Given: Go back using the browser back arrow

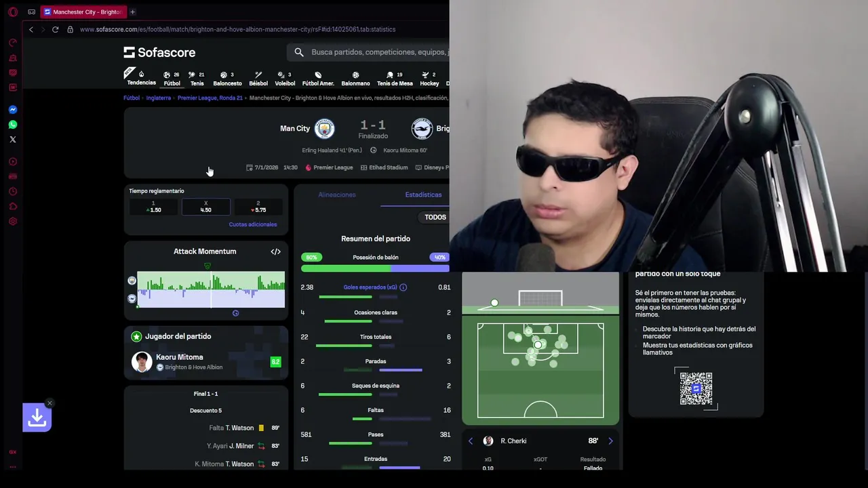Looking at the screenshot, I should click(31, 29).
